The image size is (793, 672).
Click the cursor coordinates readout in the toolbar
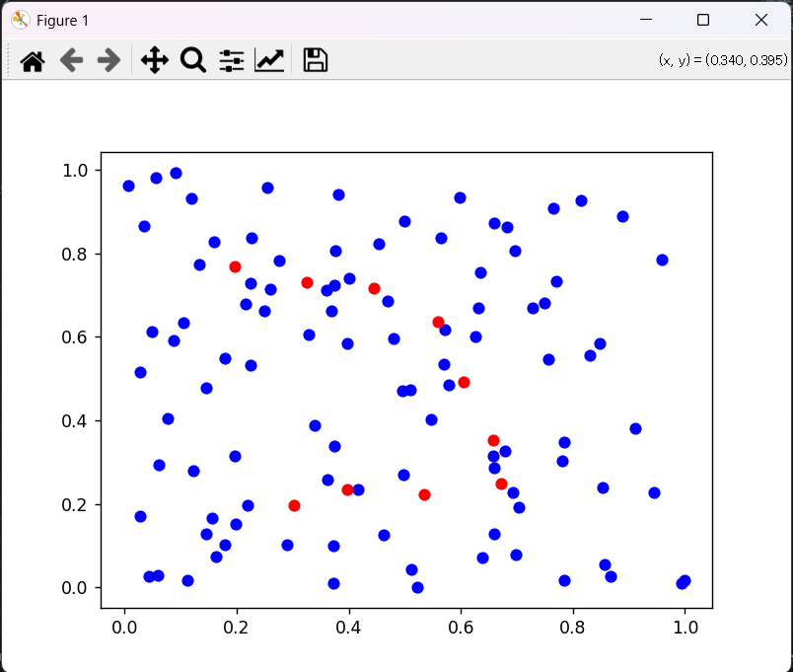click(723, 60)
